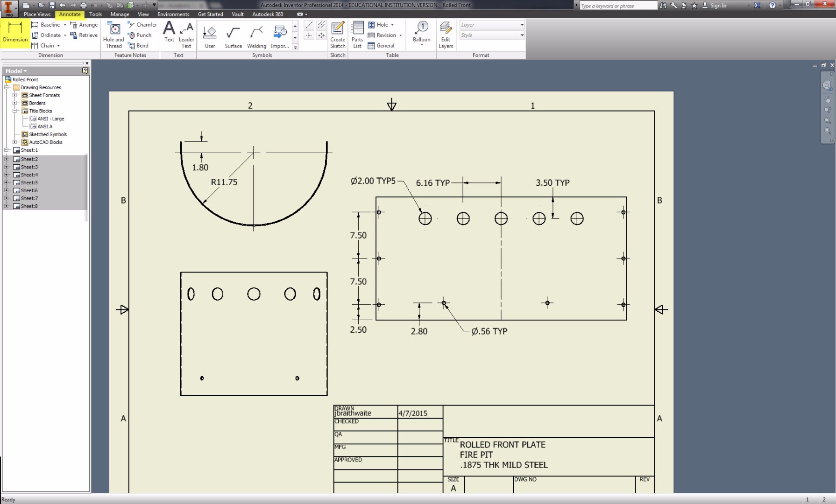Viewport: 836px width, 504px height.
Task: Select Sheet:8 in the browser
Action: [x=29, y=206]
